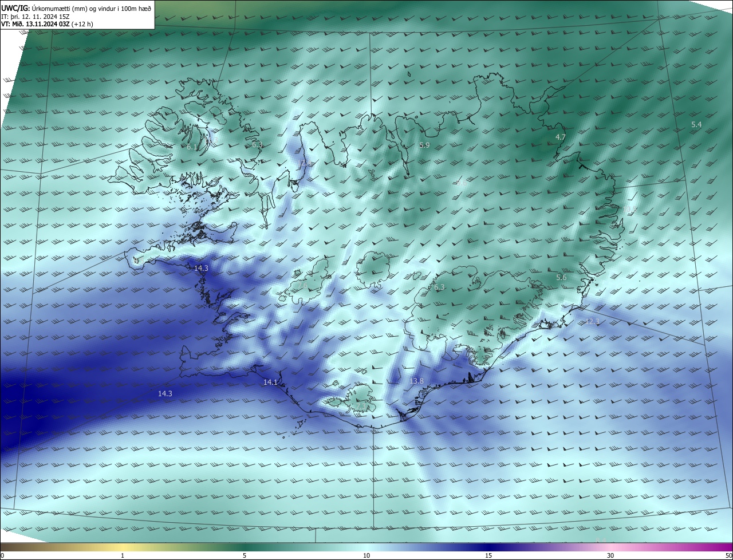Click the 14.1 value label on the map
The image size is (733, 560).
(x=270, y=382)
